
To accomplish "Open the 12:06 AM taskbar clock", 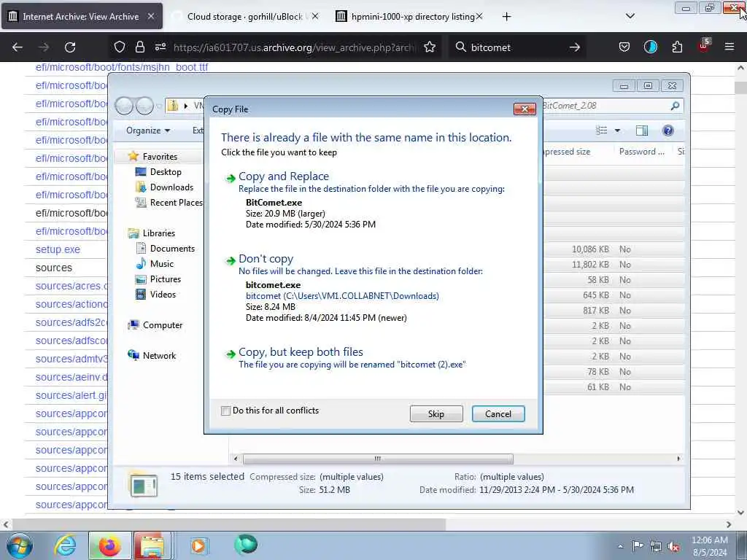I will [x=709, y=546].
